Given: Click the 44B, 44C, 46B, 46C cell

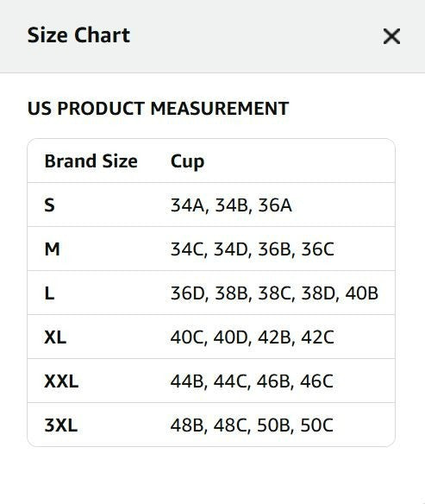Looking at the screenshot, I should [252, 381].
